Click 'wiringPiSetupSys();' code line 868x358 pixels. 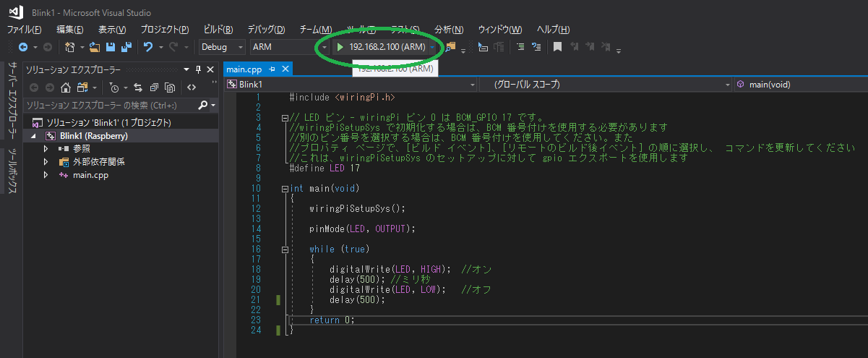(357, 209)
